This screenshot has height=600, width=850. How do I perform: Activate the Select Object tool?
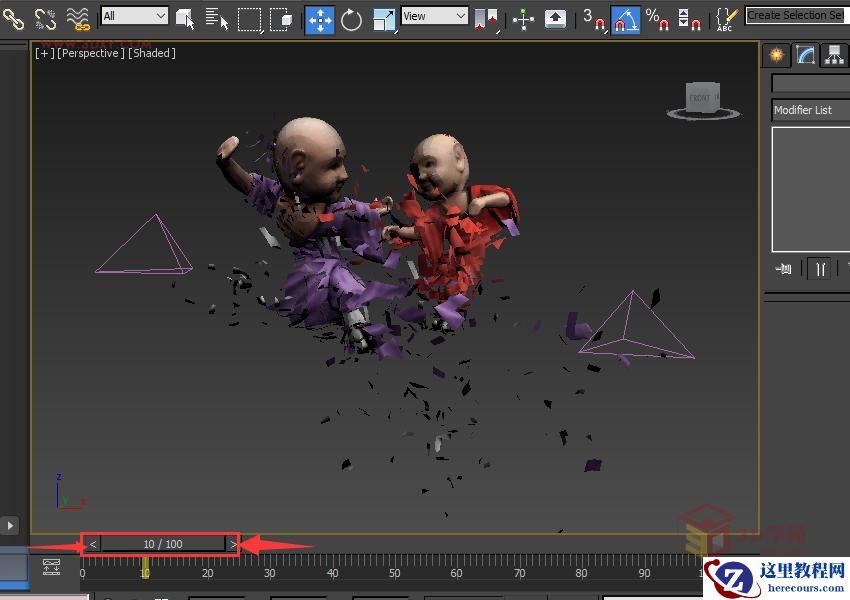(x=186, y=17)
